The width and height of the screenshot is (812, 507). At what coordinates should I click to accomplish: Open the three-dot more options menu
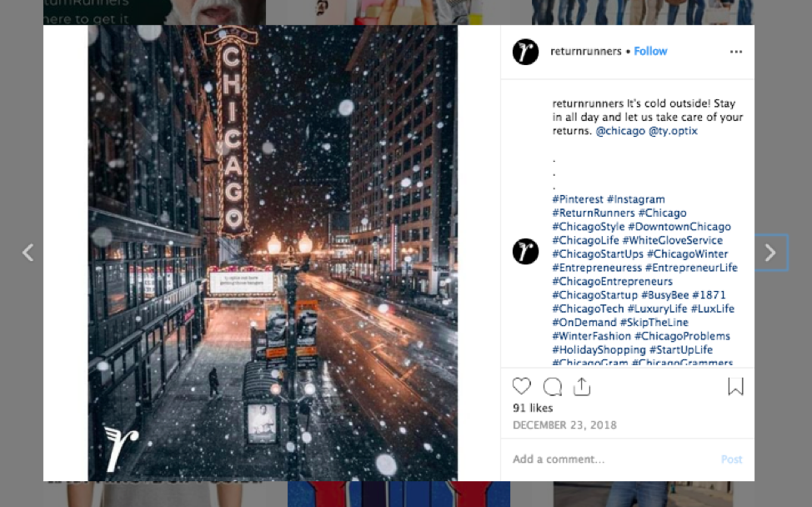[x=735, y=52]
